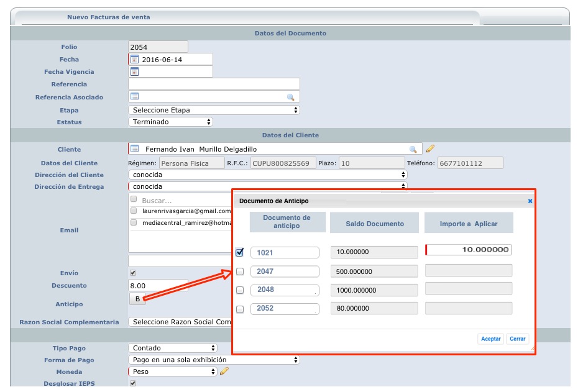
Task: Click the Régimen field Persona Fisica
Action: (192, 163)
